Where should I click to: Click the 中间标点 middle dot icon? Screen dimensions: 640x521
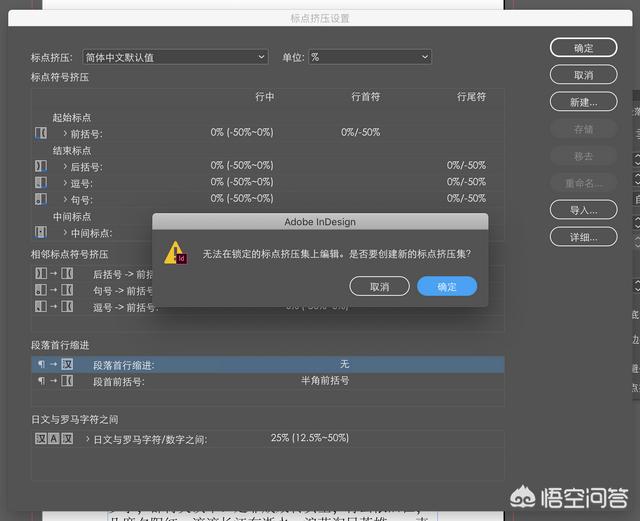click(x=41, y=232)
